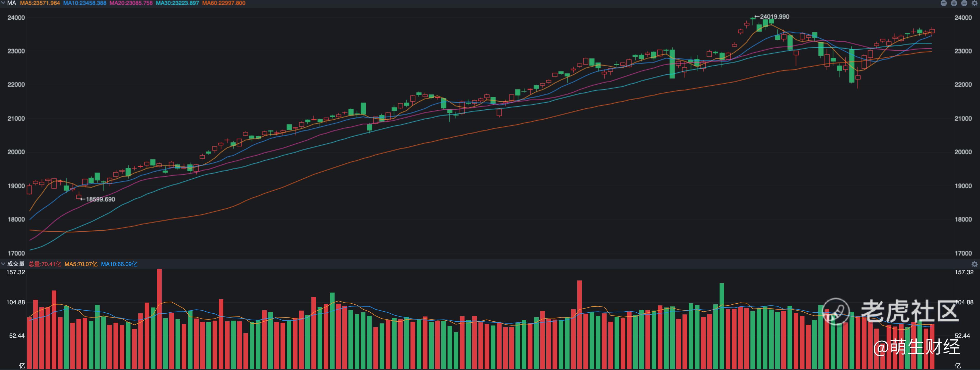Click the volume MA5 label

(x=81, y=264)
